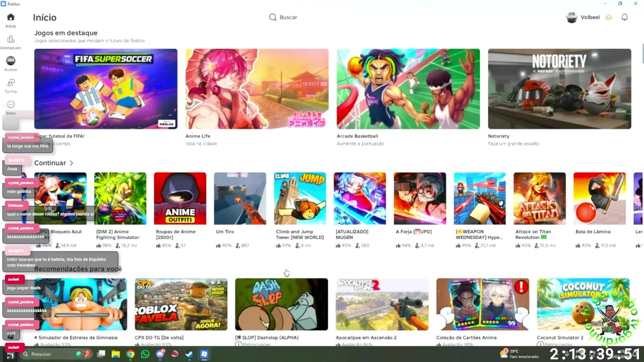Image resolution: width=644 pixels, height=362 pixels.
Task: Click 'Attack on Titan Revolution' title text
Action: (534, 234)
